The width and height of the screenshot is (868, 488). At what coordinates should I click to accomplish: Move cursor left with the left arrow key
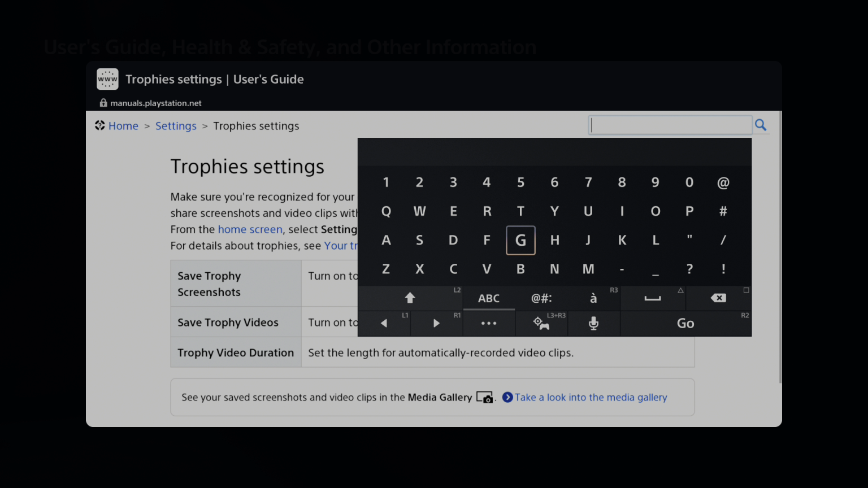tap(384, 323)
